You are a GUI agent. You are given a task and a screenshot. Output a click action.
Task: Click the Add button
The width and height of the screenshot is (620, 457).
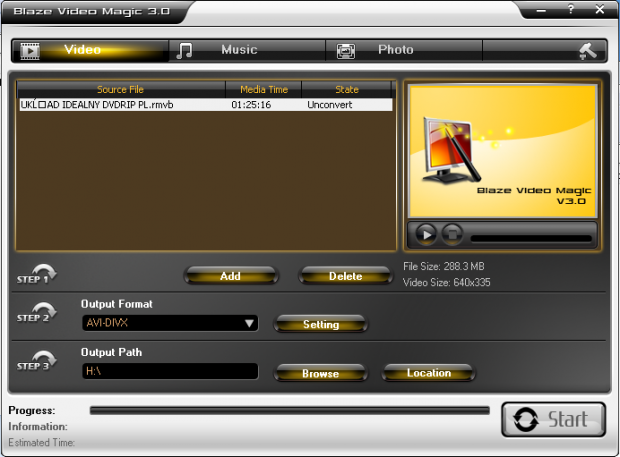click(x=231, y=276)
